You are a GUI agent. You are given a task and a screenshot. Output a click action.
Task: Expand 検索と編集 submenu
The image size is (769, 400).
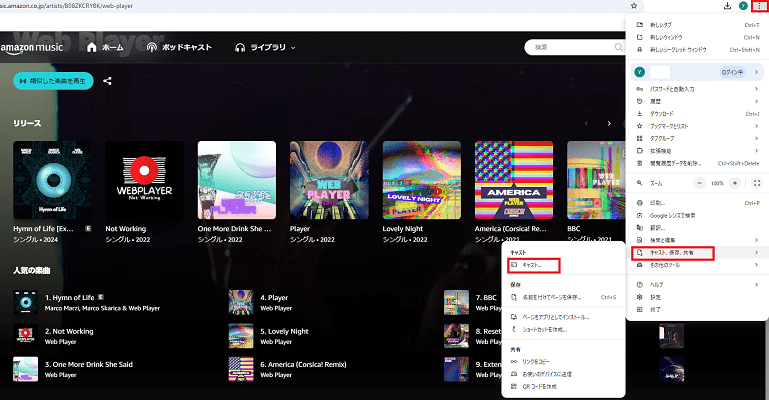[697, 240]
